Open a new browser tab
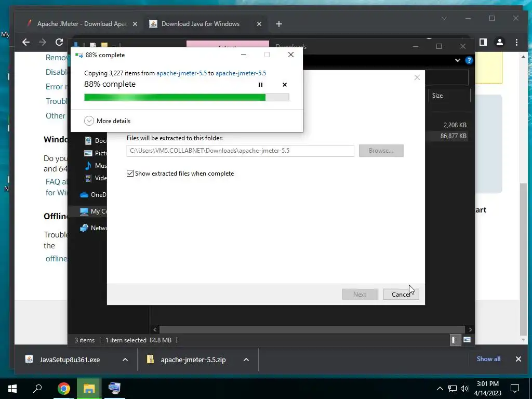This screenshot has height=399, width=532. (x=279, y=24)
